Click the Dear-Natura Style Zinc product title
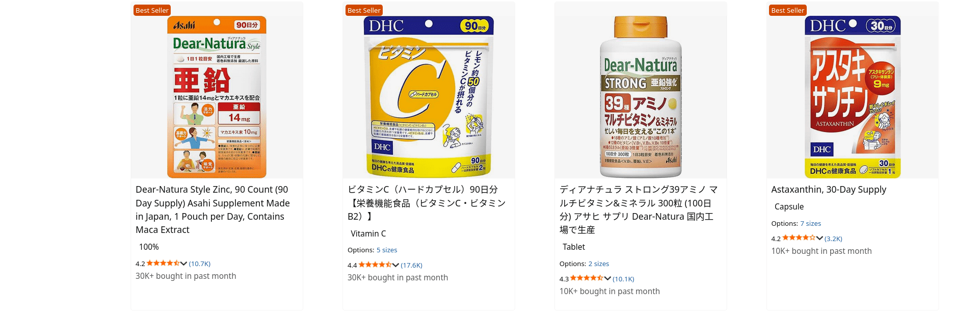The width and height of the screenshot is (980, 314). click(x=213, y=210)
